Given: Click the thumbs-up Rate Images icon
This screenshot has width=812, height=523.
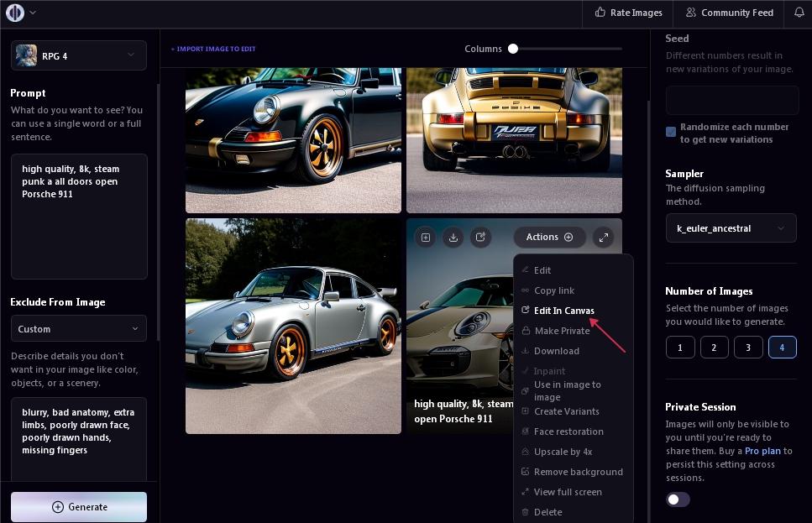Looking at the screenshot, I should pos(600,13).
